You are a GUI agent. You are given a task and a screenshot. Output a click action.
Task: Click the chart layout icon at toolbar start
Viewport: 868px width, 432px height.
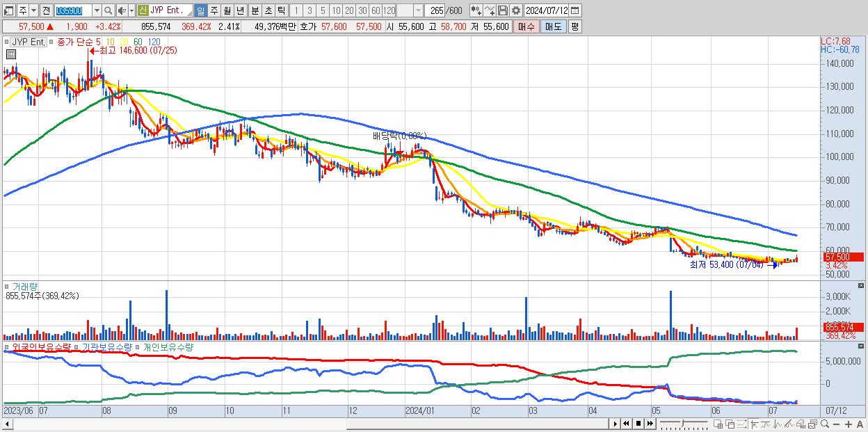pos(9,10)
